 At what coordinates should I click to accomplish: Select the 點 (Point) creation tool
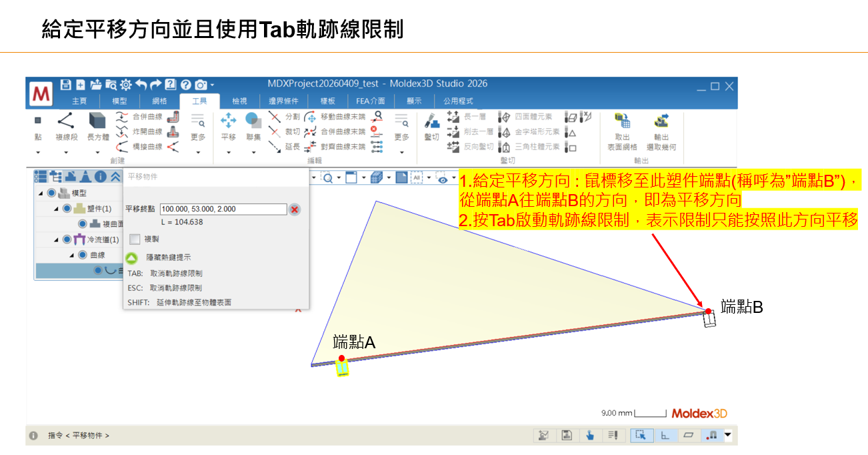(x=38, y=127)
